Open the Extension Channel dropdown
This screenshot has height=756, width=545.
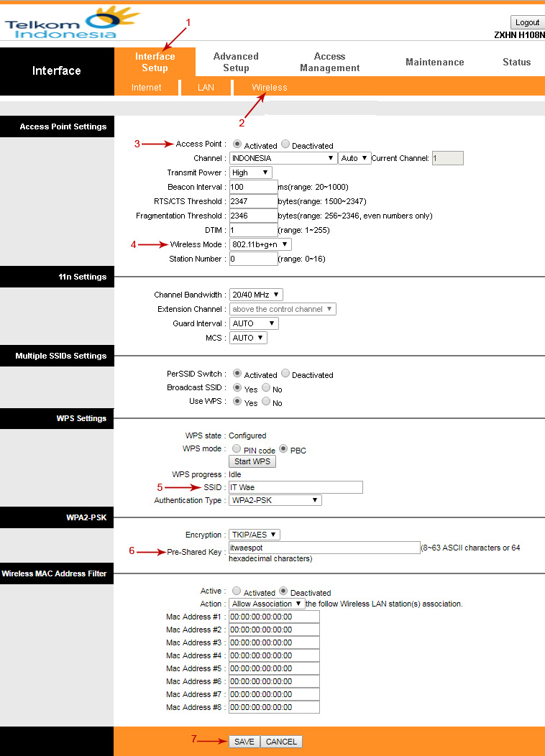point(283,309)
